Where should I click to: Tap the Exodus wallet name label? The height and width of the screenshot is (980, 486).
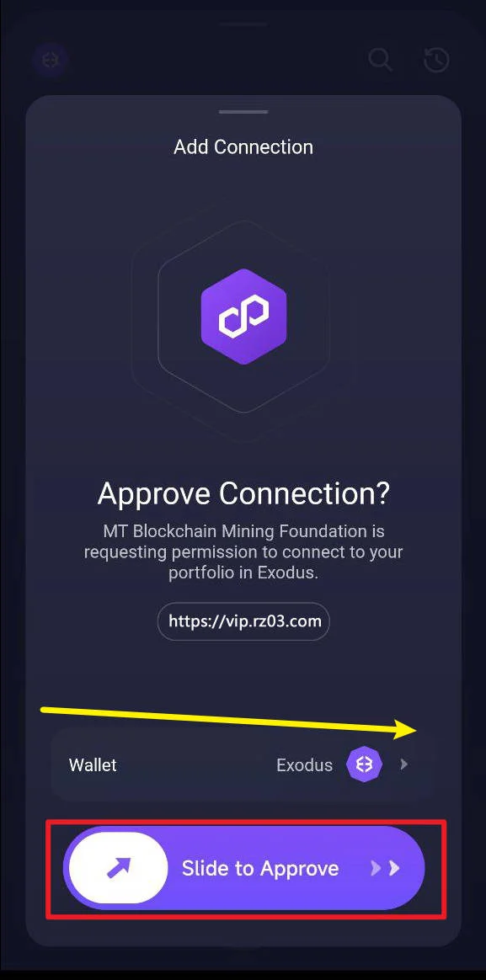click(305, 764)
